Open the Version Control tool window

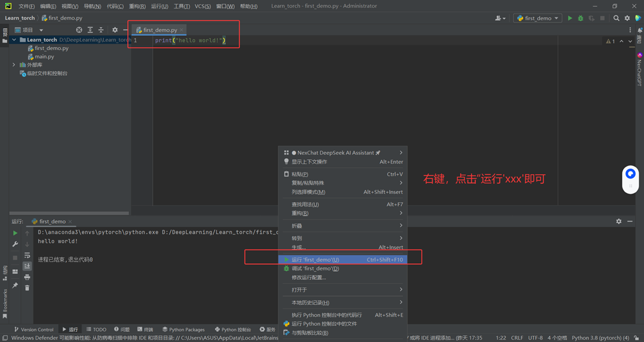point(34,329)
